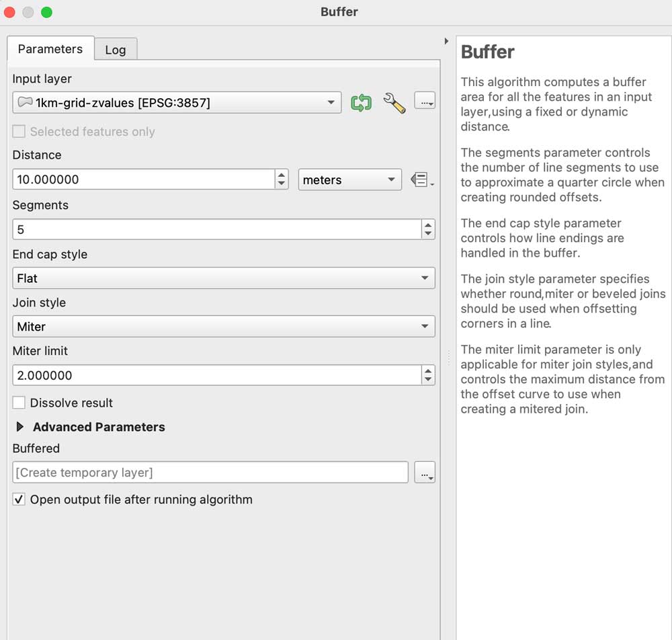Open the Join style Miter dropdown

click(223, 327)
